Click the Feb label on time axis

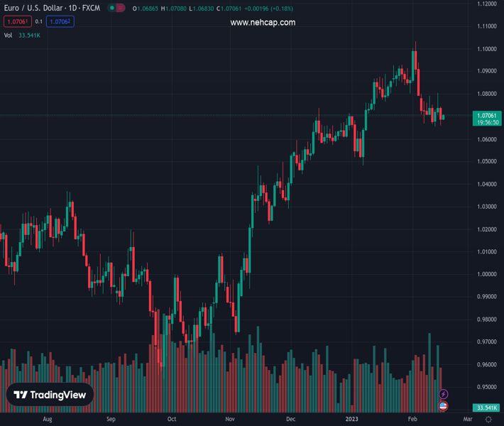tap(412, 420)
